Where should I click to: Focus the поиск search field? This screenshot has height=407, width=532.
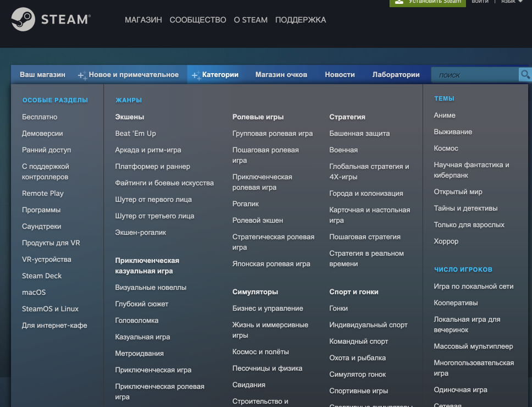pyautogui.click(x=475, y=75)
